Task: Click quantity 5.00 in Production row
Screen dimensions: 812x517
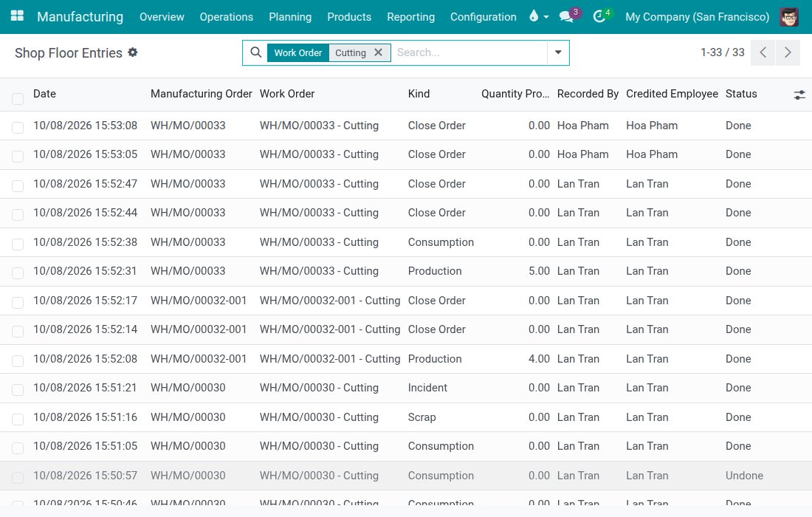Action: (x=539, y=271)
